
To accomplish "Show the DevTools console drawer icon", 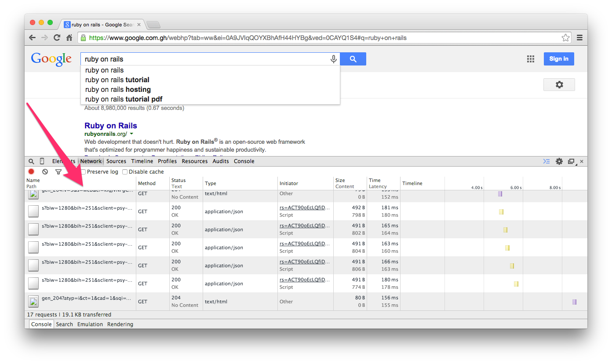I will pos(546,161).
